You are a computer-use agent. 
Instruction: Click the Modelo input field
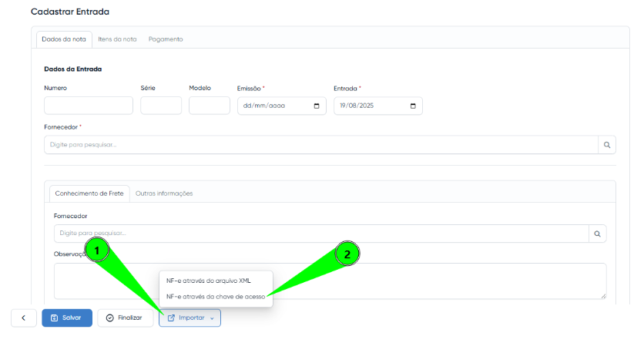pos(209,106)
